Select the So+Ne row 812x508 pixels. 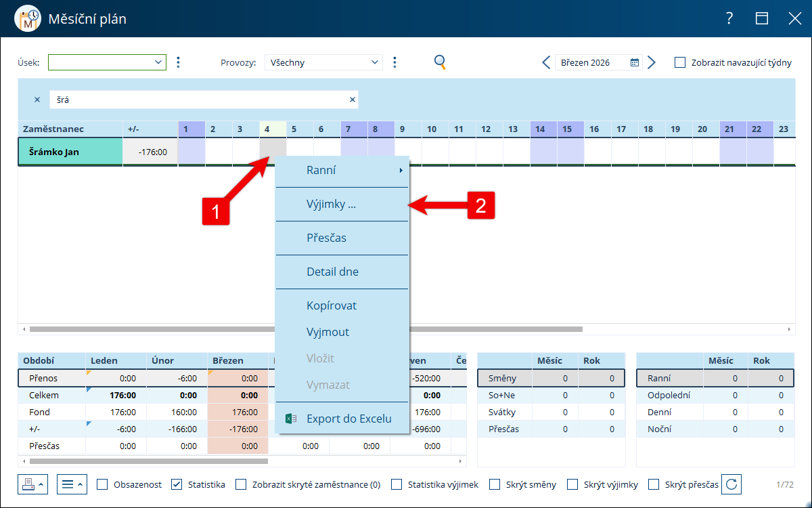point(551,395)
